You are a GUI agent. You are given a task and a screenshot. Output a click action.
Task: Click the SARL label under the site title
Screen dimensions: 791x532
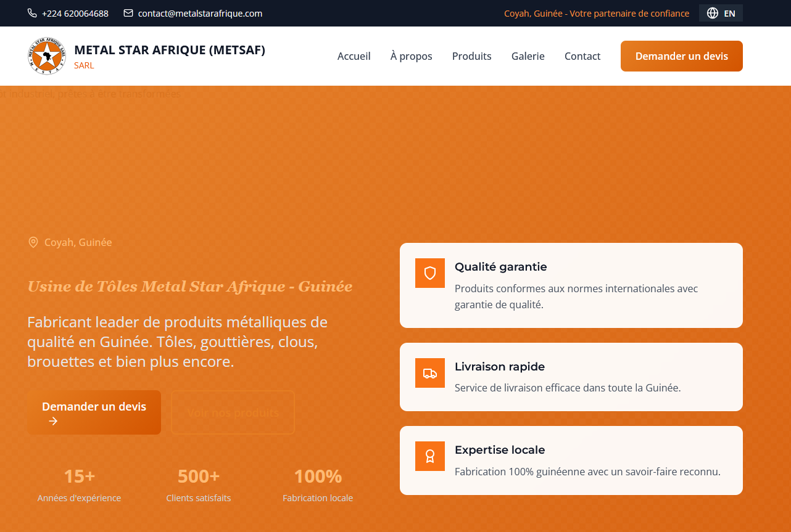84,65
